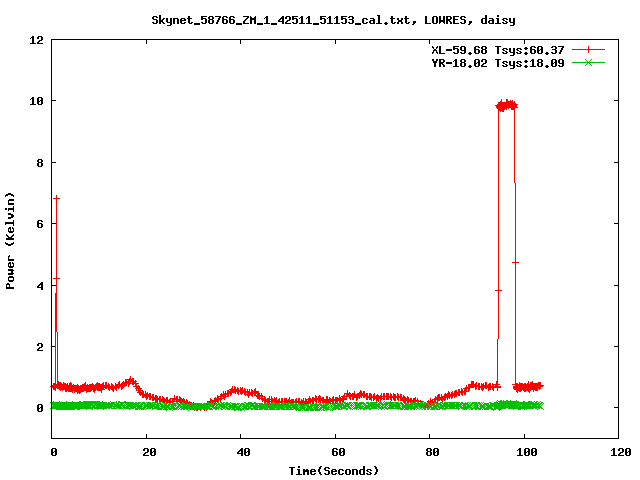
Task: Click the x-axis tick label 80
Action: 432,452
